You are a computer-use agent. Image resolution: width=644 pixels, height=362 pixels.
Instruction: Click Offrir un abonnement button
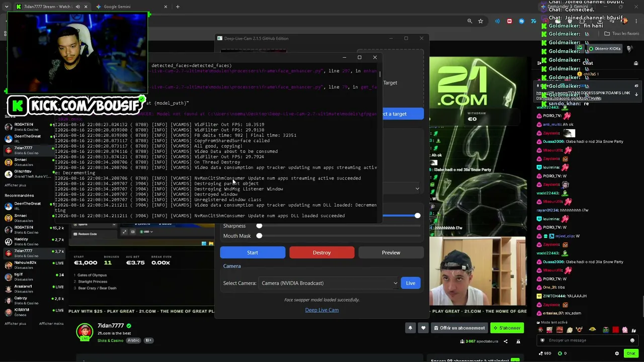(x=459, y=328)
